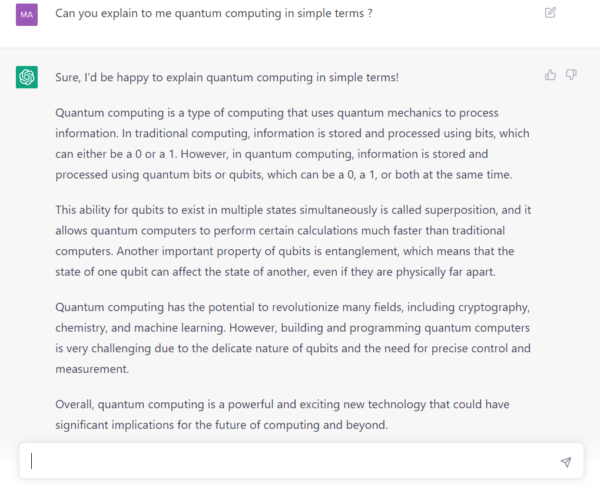This screenshot has width=600, height=486.
Task: Click the paragraph starting "This ability for qubits"
Action: click(293, 241)
